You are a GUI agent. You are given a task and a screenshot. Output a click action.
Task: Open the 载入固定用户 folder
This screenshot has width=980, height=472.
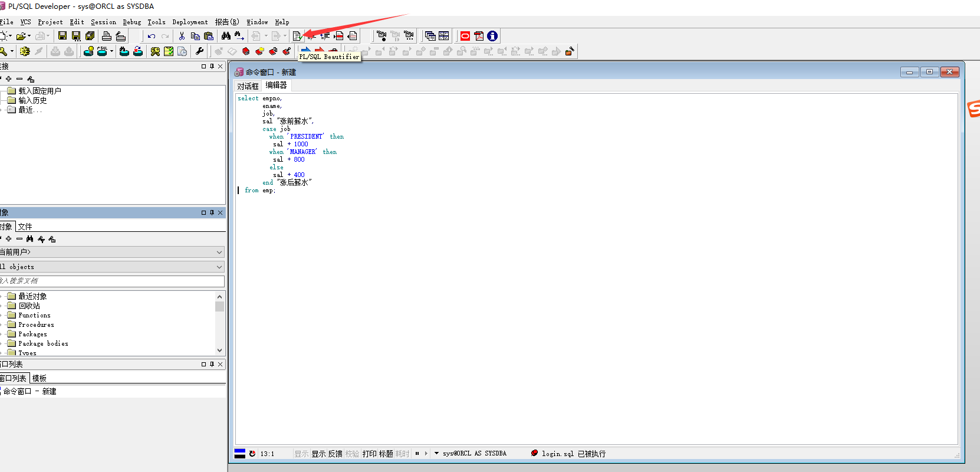34,91
